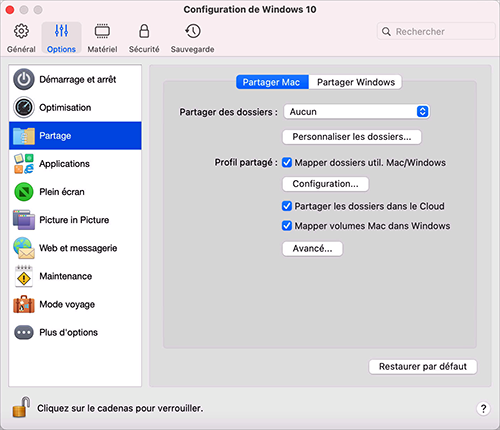Select the Maintenance sidebar label
Image resolution: width=500 pixels, height=430 pixels.
click(66, 276)
